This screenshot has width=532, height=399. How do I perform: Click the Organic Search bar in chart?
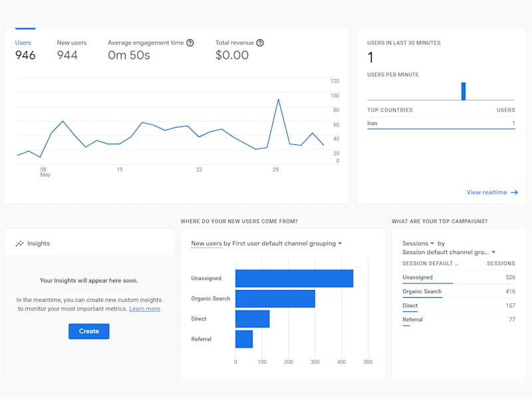(x=275, y=299)
